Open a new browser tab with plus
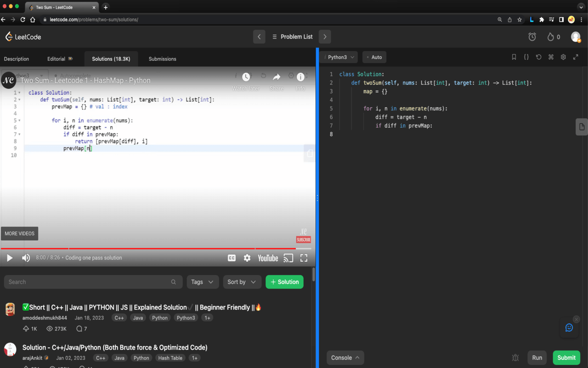The width and height of the screenshot is (588, 368). tap(106, 7)
